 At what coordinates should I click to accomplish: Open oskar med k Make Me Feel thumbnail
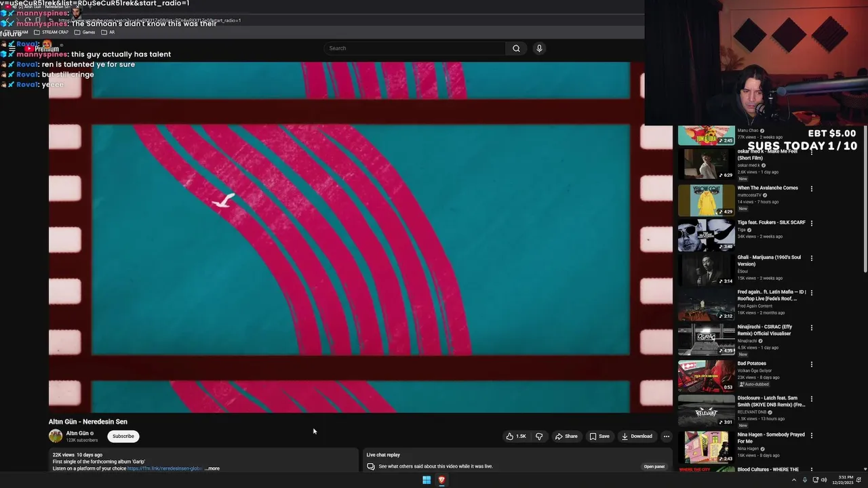point(706,164)
